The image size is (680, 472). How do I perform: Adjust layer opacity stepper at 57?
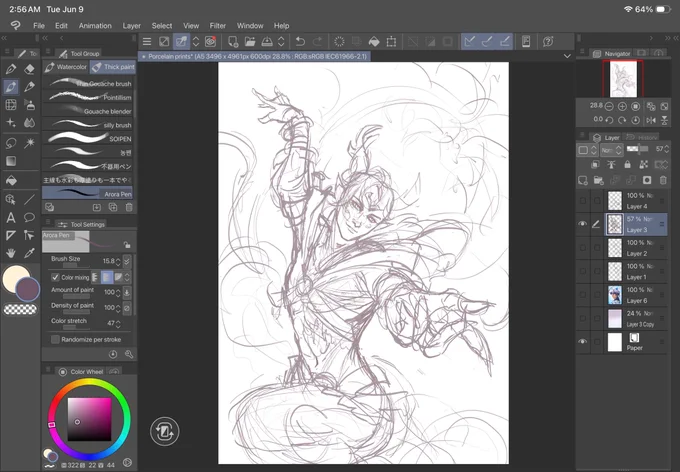667,149
